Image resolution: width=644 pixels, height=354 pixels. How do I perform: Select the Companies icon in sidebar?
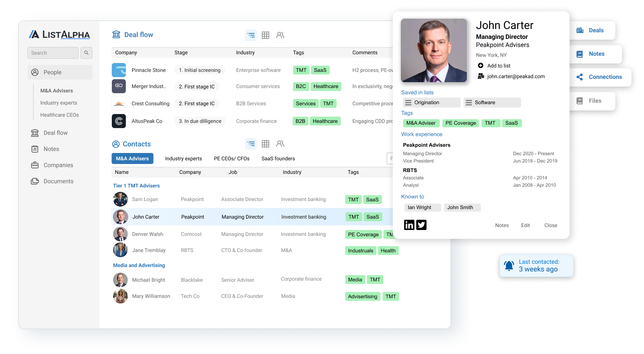click(x=35, y=165)
